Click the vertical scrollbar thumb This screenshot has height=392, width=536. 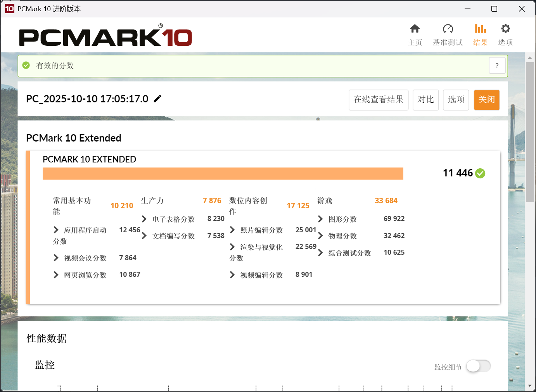pos(530,132)
